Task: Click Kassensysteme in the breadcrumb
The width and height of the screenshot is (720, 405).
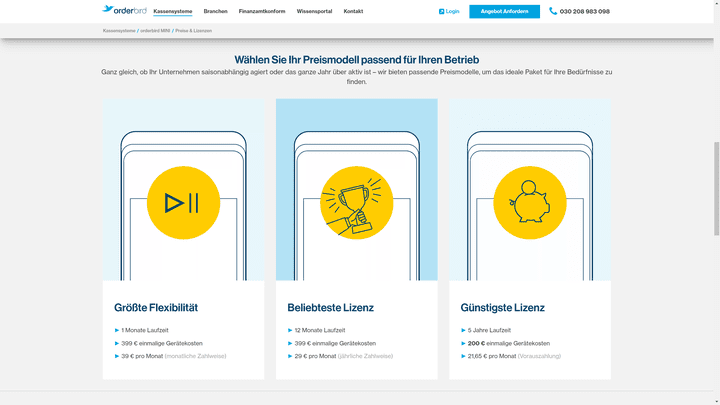Action: (x=119, y=31)
